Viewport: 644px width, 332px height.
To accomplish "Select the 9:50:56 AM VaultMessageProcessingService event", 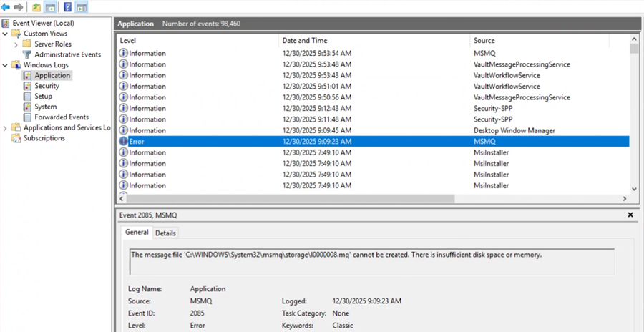I will (374, 97).
